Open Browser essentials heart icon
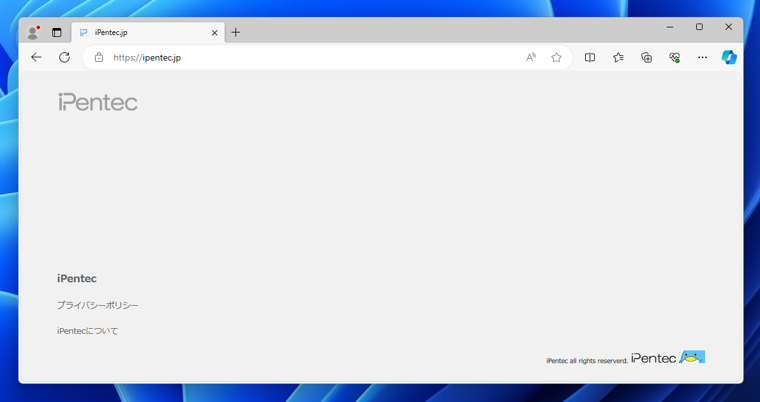Image resolution: width=760 pixels, height=402 pixels. [674, 57]
